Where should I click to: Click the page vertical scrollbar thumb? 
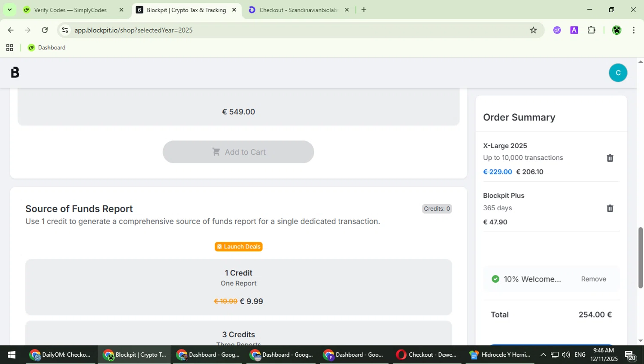pyautogui.click(x=640, y=258)
